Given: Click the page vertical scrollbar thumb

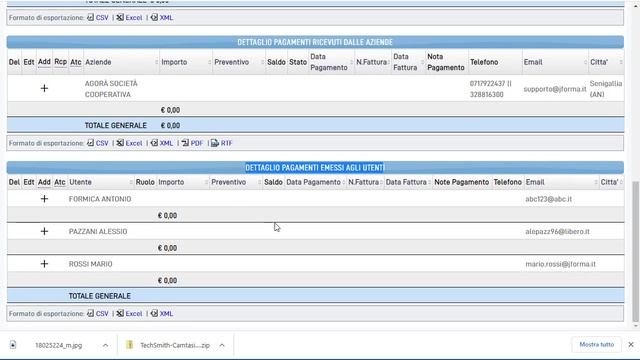Looking at the screenshot, I should [636, 251].
